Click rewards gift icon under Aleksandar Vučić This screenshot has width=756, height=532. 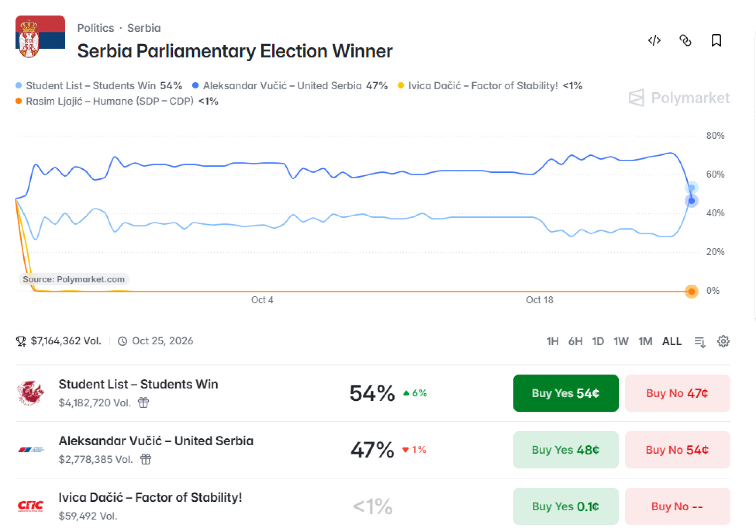pyautogui.click(x=146, y=459)
